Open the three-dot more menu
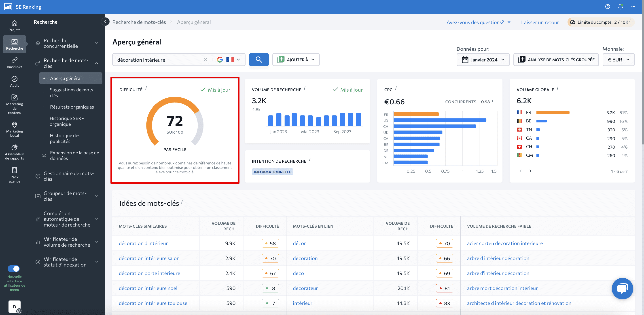The image size is (644, 315). coord(633,7)
